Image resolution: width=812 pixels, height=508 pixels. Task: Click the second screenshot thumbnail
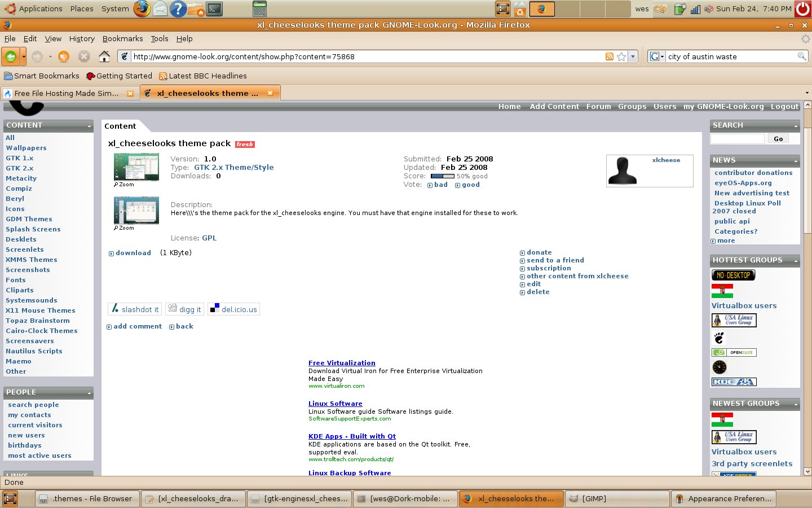tap(136, 210)
